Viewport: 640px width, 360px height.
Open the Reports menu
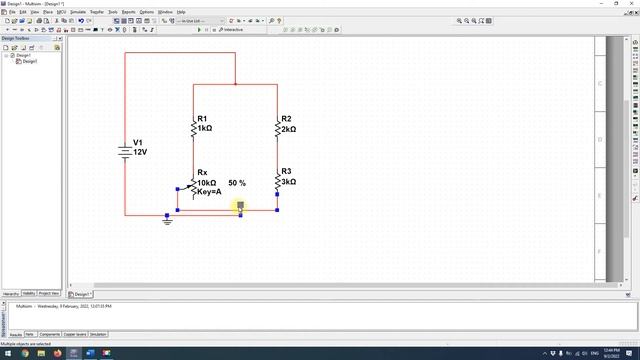pos(129,12)
